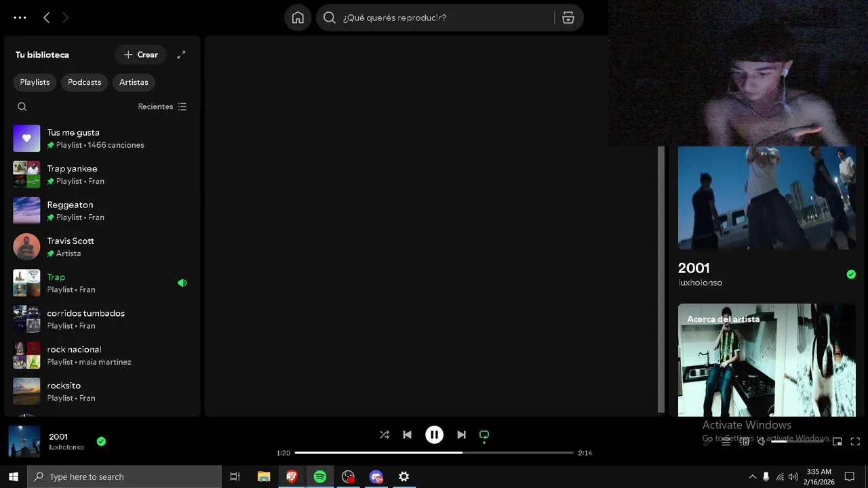
Task: Click the Crear button
Action: pyautogui.click(x=140, y=55)
